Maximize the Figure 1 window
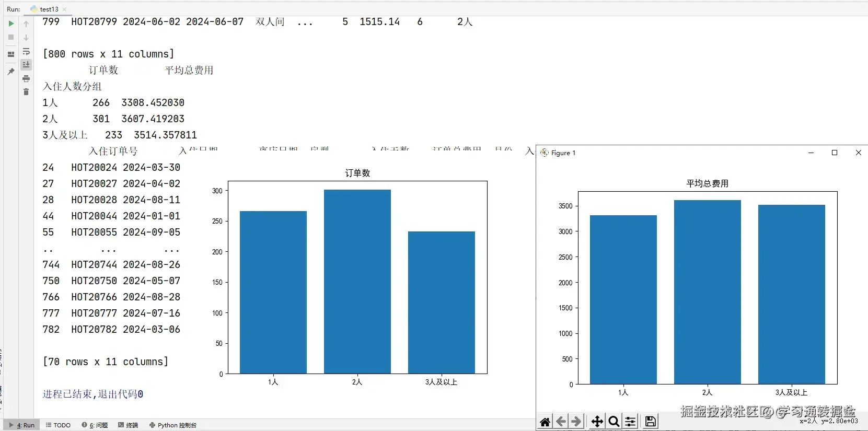 [x=835, y=153]
